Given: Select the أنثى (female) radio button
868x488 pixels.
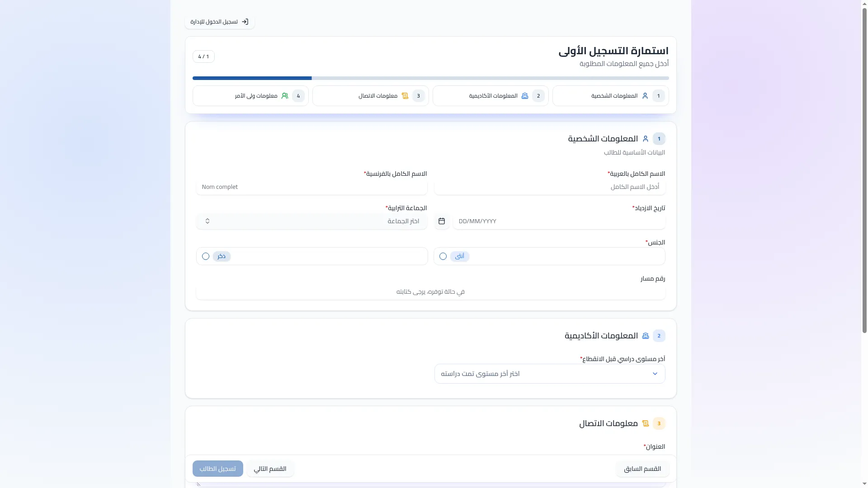Looking at the screenshot, I should (443, 256).
